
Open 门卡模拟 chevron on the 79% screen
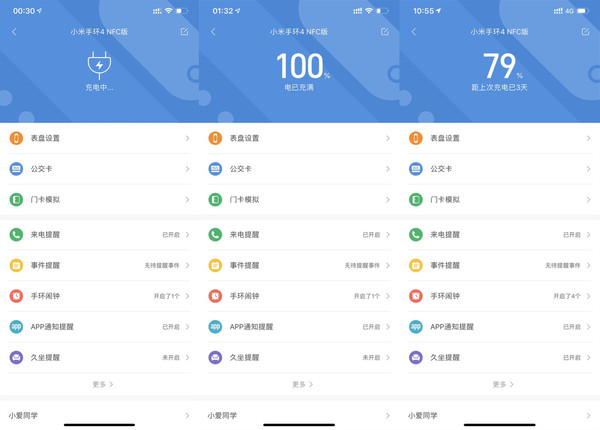[x=589, y=199]
